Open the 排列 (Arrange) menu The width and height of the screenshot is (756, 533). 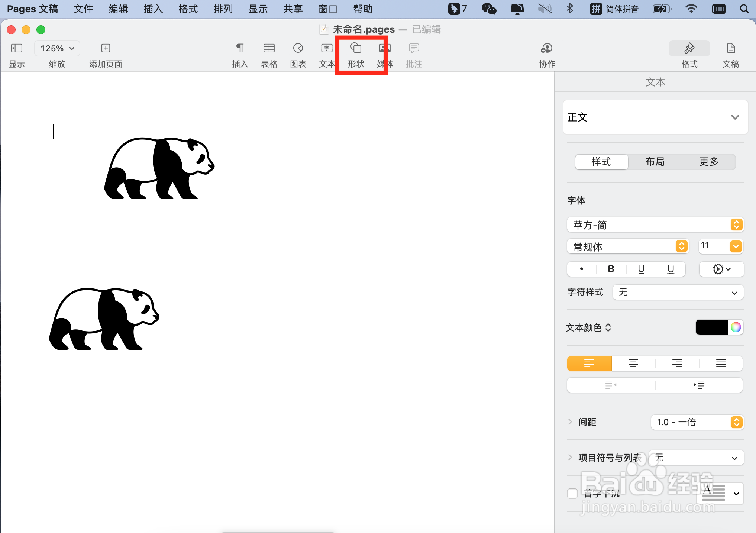point(223,9)
